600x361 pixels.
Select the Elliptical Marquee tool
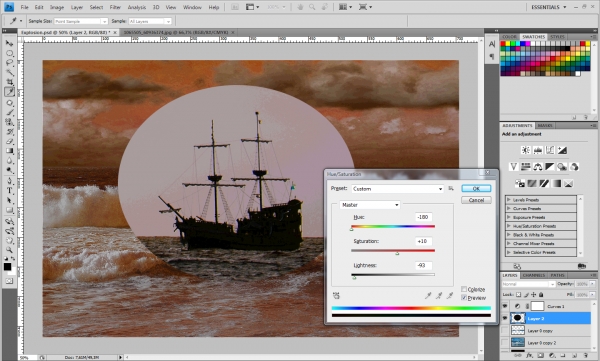point(9,53)
